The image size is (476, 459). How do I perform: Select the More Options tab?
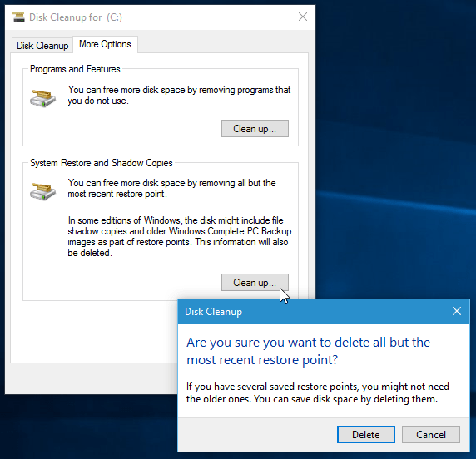(x=105, y=44)
